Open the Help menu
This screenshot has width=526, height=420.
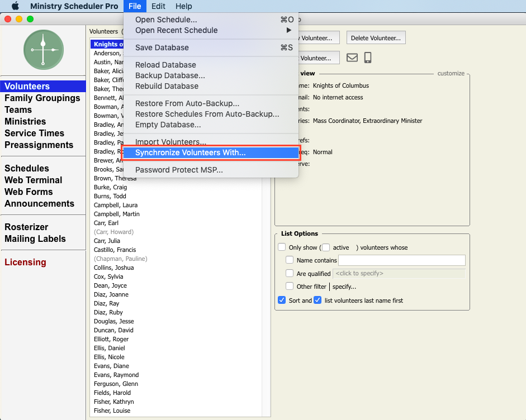click(184, 6)
